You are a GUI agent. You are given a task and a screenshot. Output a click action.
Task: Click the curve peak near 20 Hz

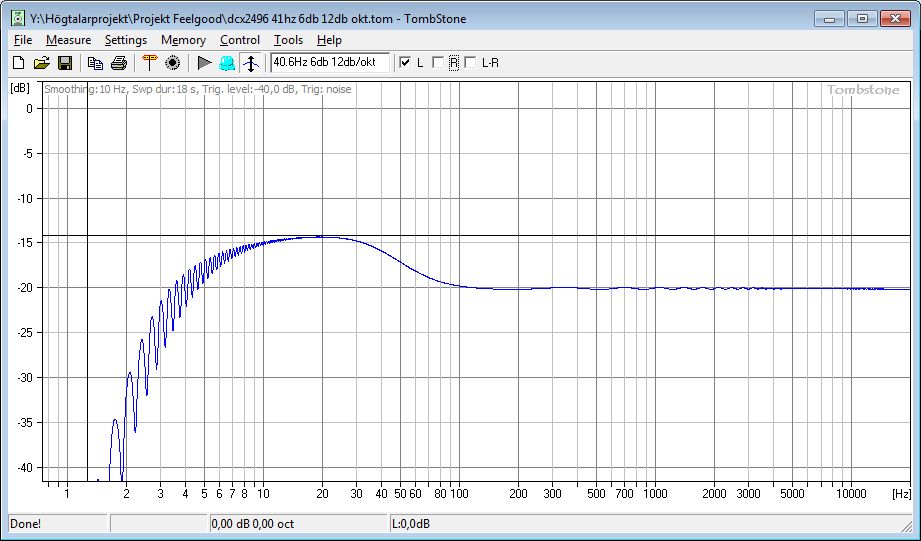320,237
